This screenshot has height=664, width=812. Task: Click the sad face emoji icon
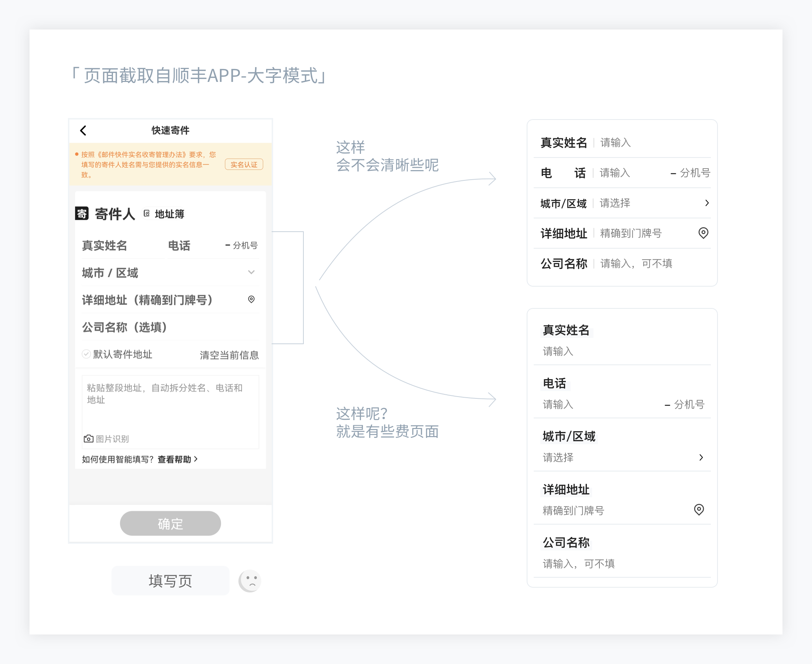251,581
